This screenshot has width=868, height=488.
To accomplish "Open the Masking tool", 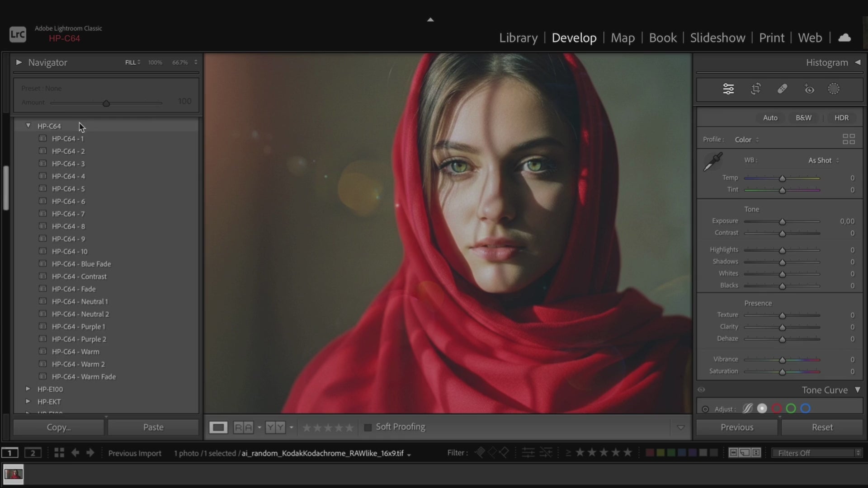I will [x=834, y=89].
